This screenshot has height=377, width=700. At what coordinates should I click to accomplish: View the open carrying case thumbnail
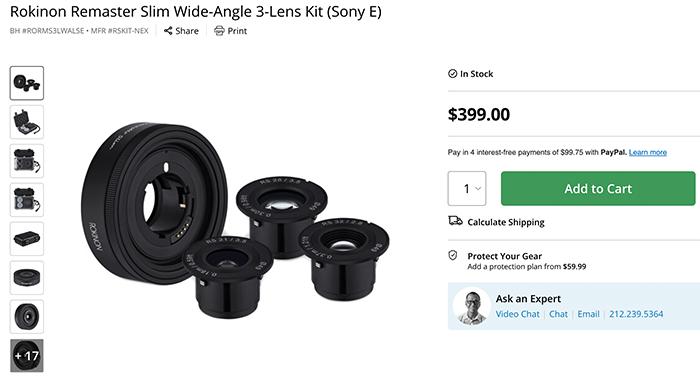pyautogui.click(x=27, y=122)
